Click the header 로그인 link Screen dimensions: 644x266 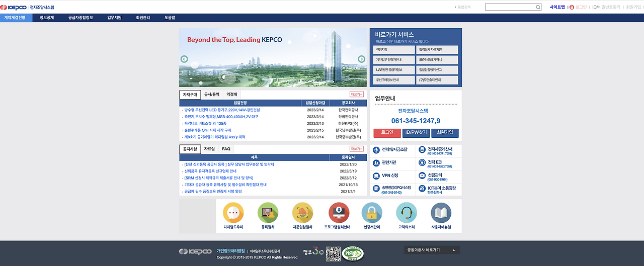581,7
